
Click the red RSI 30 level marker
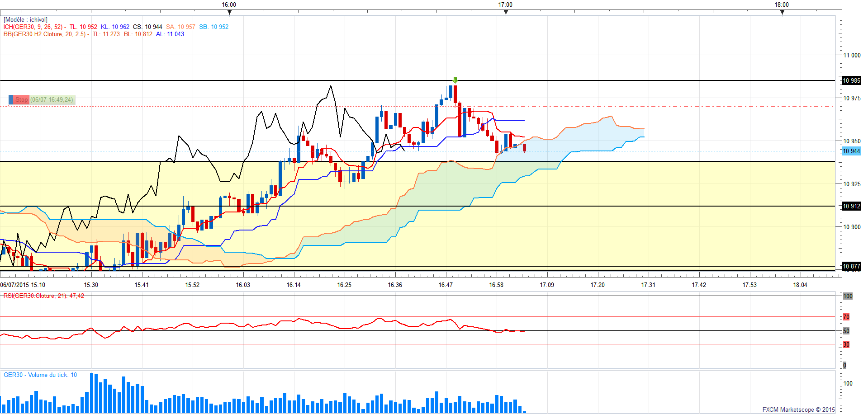coord(846,344)
